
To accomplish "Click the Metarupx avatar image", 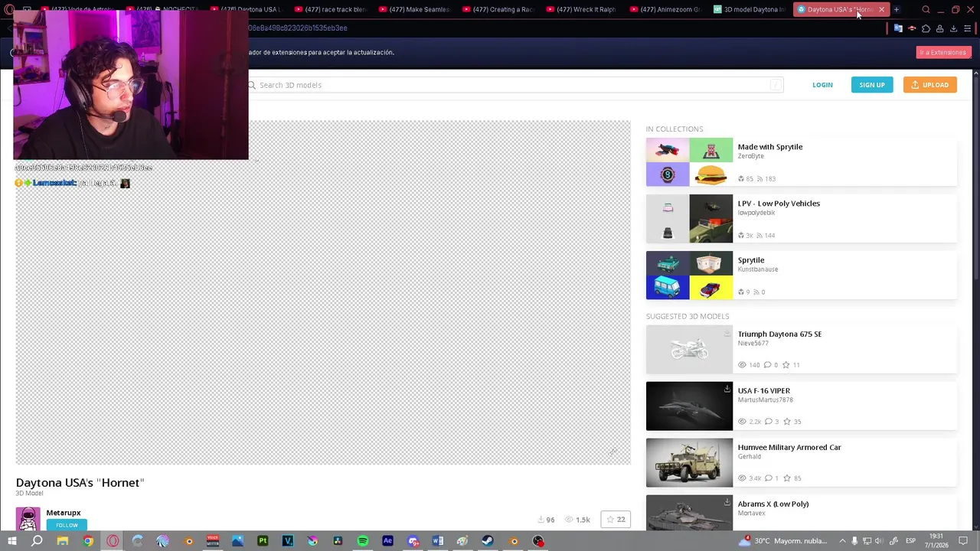I will click(28, 519).
